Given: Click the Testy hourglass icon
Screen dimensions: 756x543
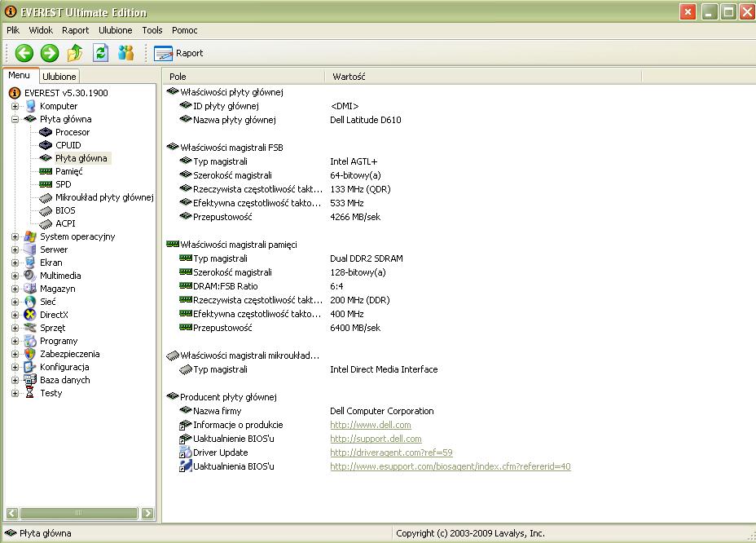Looking at the screenshot, I should click(30, 393).
